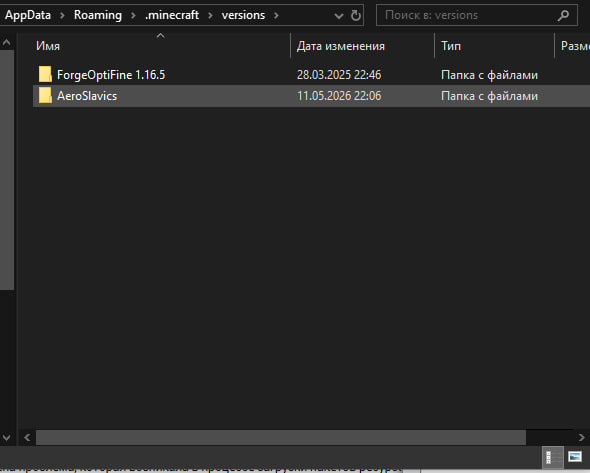Click horizontal scrollbar right arrow
The image size is (590, 473).
[582, 437]
